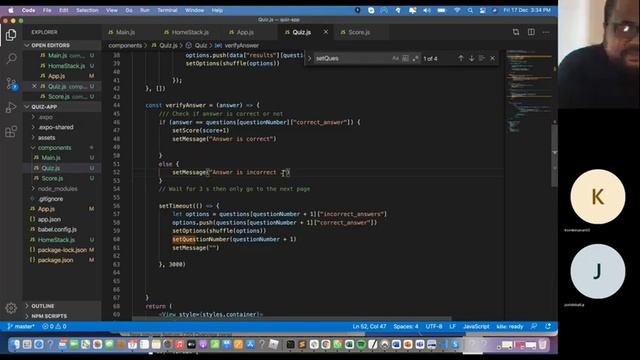Open Source Control view in activity bar
Viewport: 640px width, 360px height.
(11, 84)
